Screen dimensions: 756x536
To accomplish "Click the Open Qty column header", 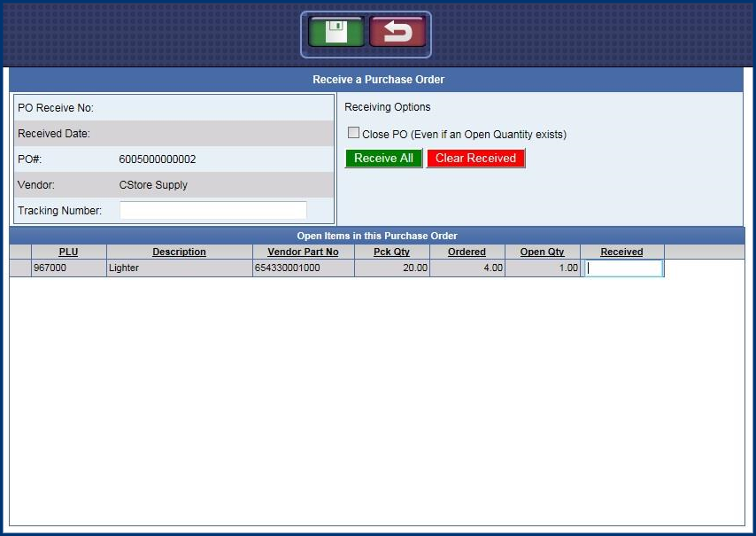I will [x=542, y=252].
